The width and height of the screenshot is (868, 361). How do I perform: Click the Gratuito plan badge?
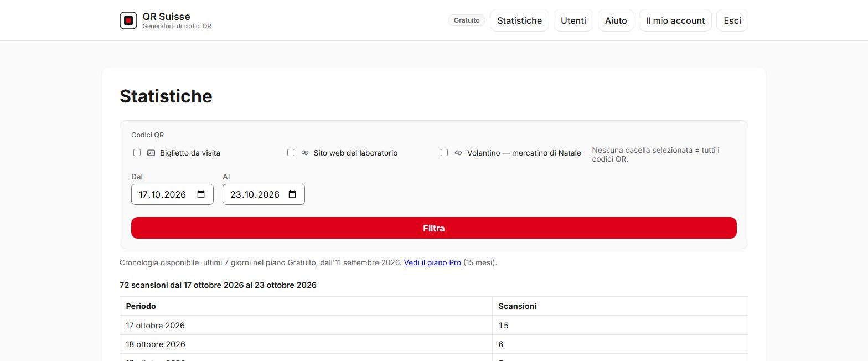(467, 20)
